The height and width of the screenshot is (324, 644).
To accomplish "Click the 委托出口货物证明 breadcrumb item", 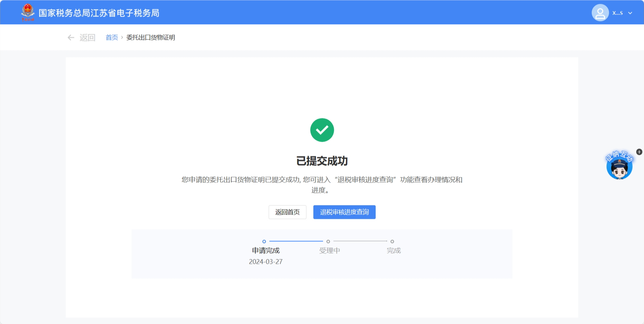I will point(151,37).
